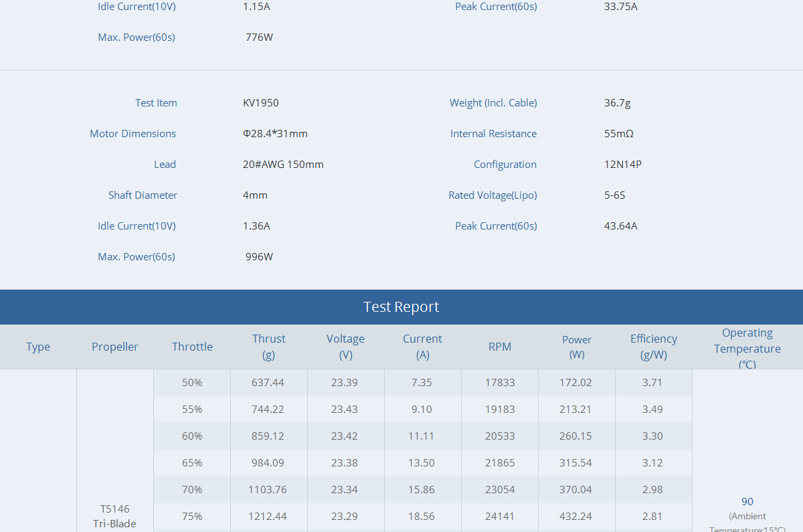Click the 'Test Item' label
The height and width of the screenshot is (532, 803).
(x=156, y=103)
